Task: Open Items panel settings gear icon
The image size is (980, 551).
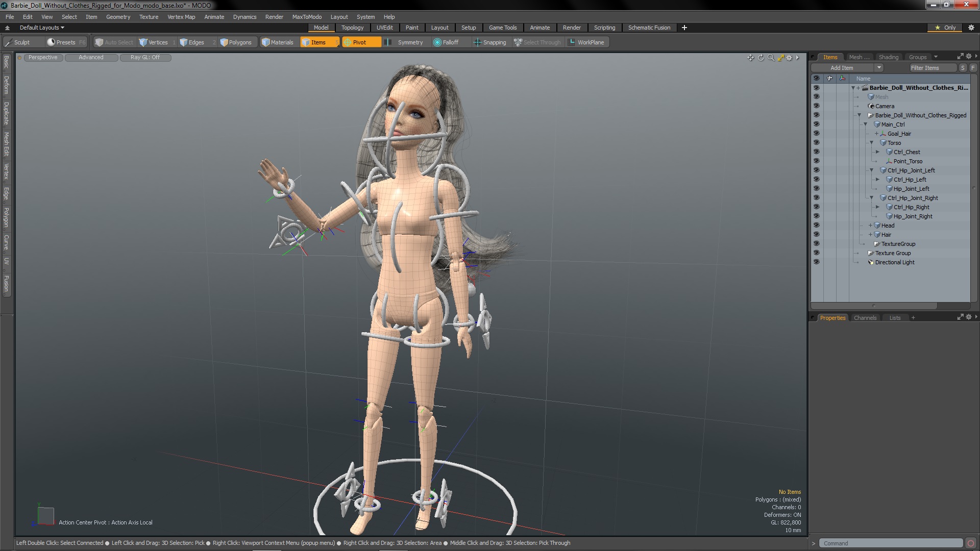Action: point(968,57)
